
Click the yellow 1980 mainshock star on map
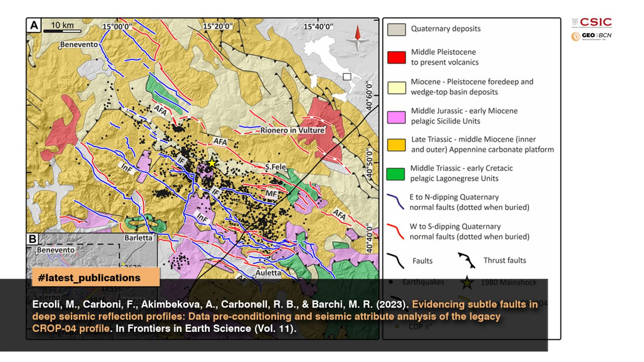(212, 163)
